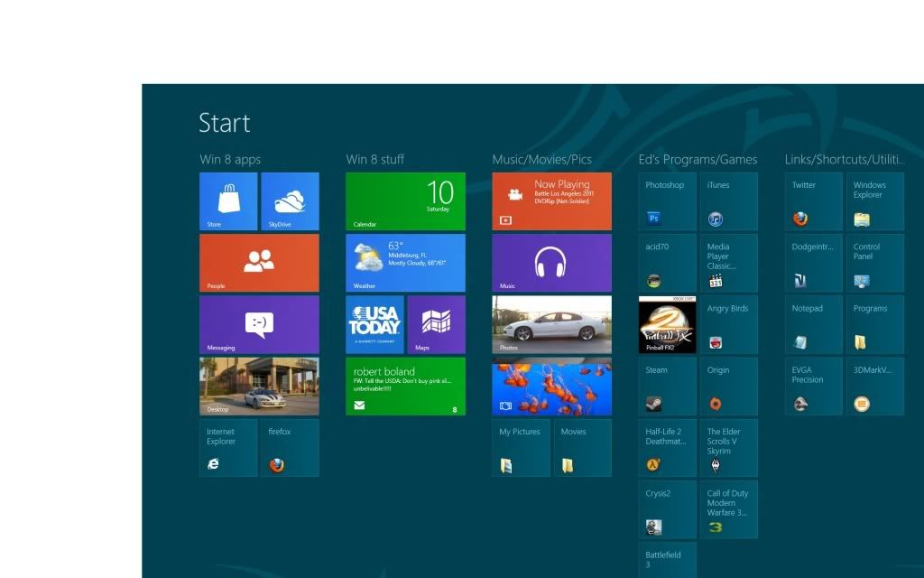
Task: Open the Dodgeintr... shortcut tile
Action: pyautogui.click(x=814, y=263)
